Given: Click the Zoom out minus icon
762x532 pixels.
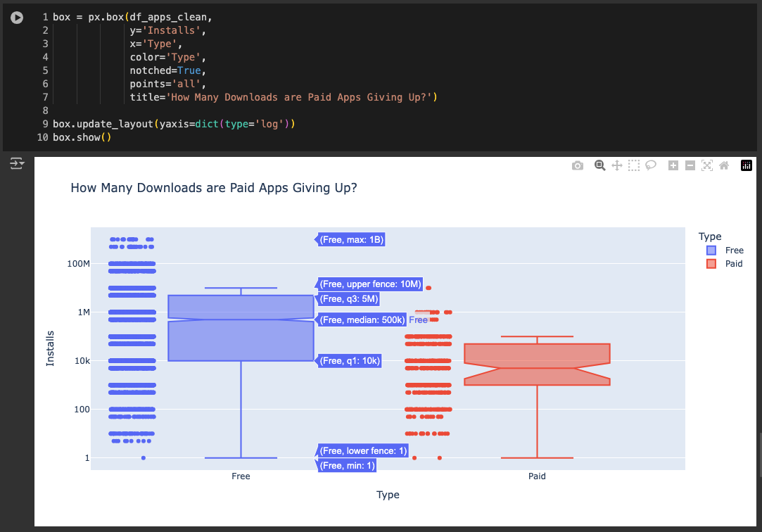Looking at the screenshot, I should pos(690,165).
